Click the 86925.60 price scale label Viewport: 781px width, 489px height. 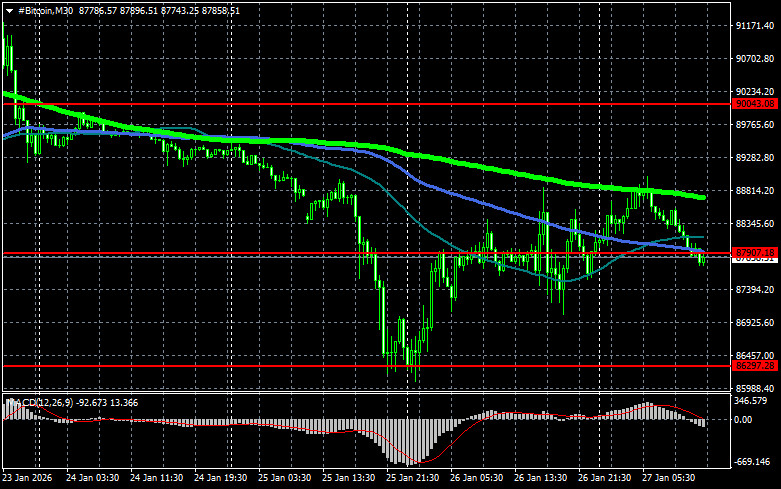coord(755,323)
